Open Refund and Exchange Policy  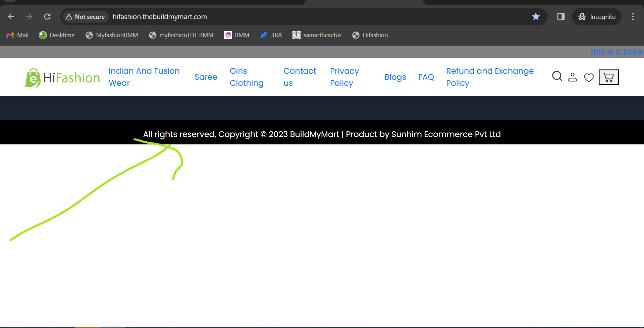coord(490,77)
